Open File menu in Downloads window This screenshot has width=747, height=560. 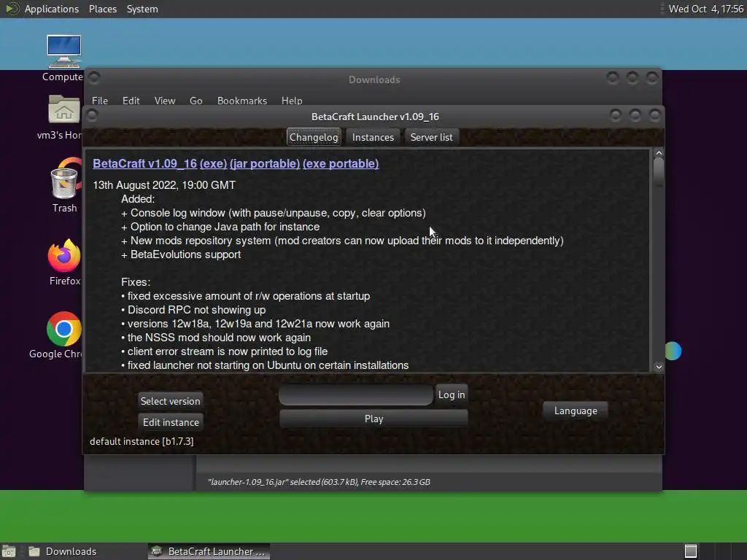click(x=99, y=101)
